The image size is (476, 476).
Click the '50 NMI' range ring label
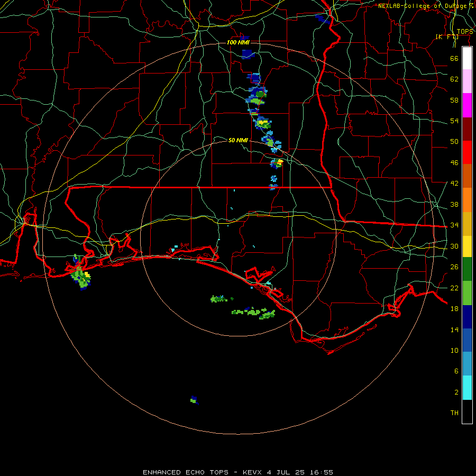[x=238, y=140]
